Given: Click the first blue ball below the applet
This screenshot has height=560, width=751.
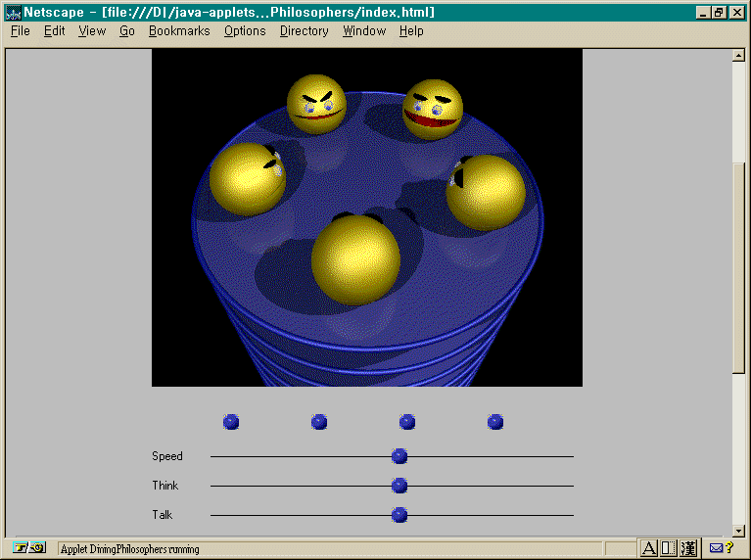Looking at the screenshot, I should pos(231,422).
